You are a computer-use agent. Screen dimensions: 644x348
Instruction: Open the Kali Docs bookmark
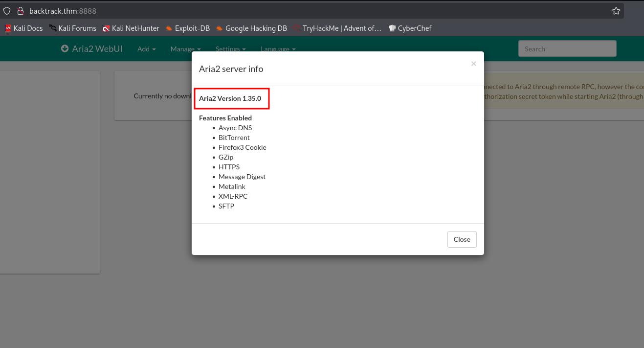[24, 28]
